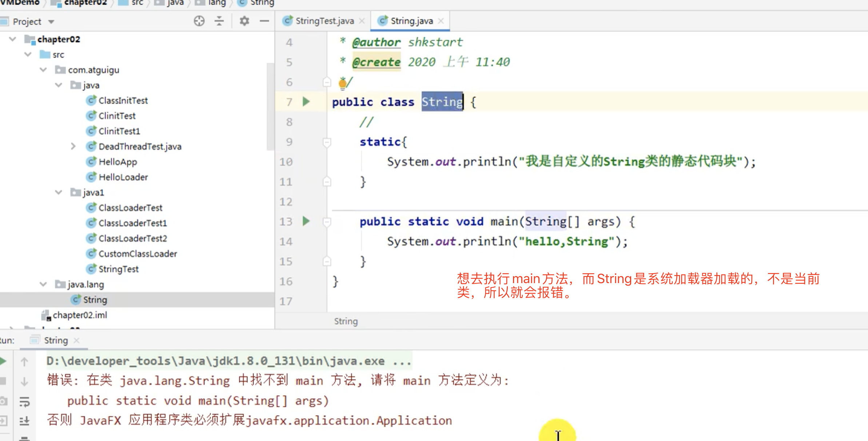
Task: Click the String breadcrumb below the editor
Action: 346,321
